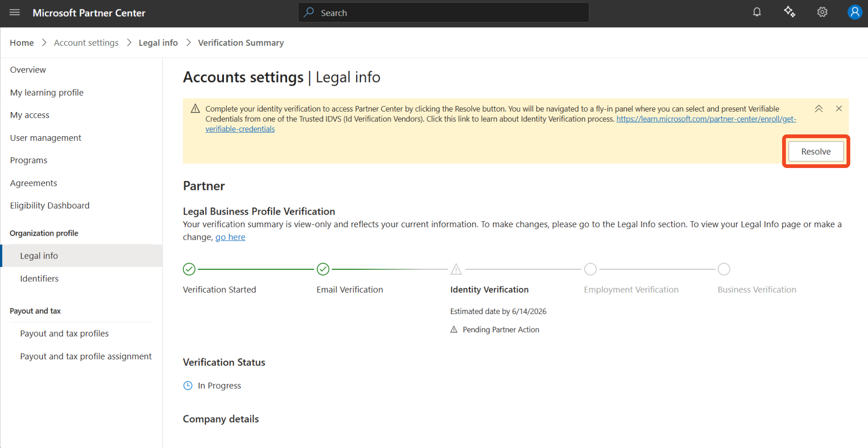Open My learning profile
The image size is (868, 448).
point(47,92)
